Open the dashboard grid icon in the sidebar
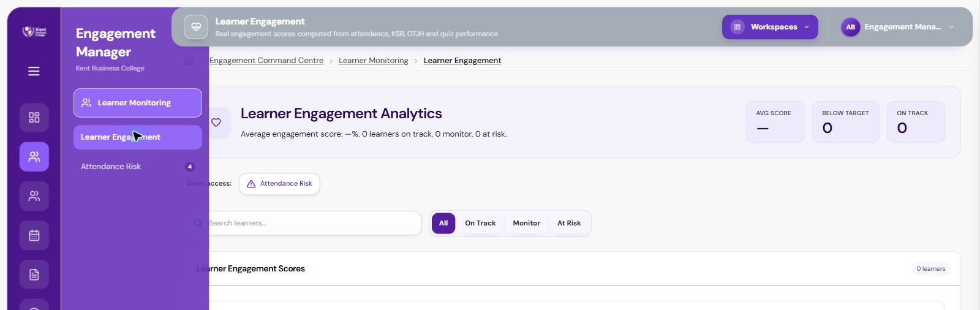 point(34,117)
